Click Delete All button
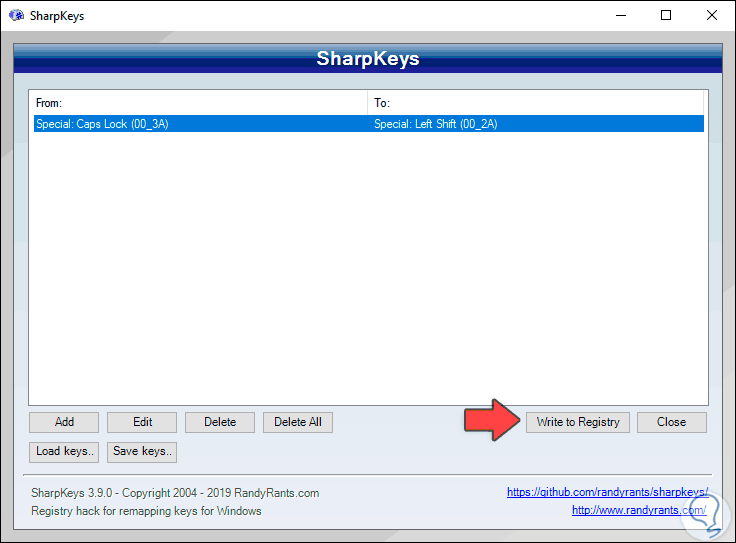 tap(298, 422)
